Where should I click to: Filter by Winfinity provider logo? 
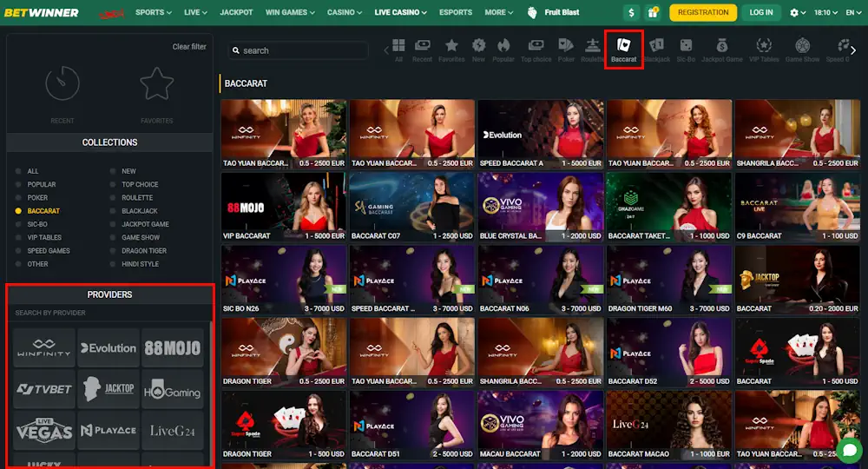point(43,347)
